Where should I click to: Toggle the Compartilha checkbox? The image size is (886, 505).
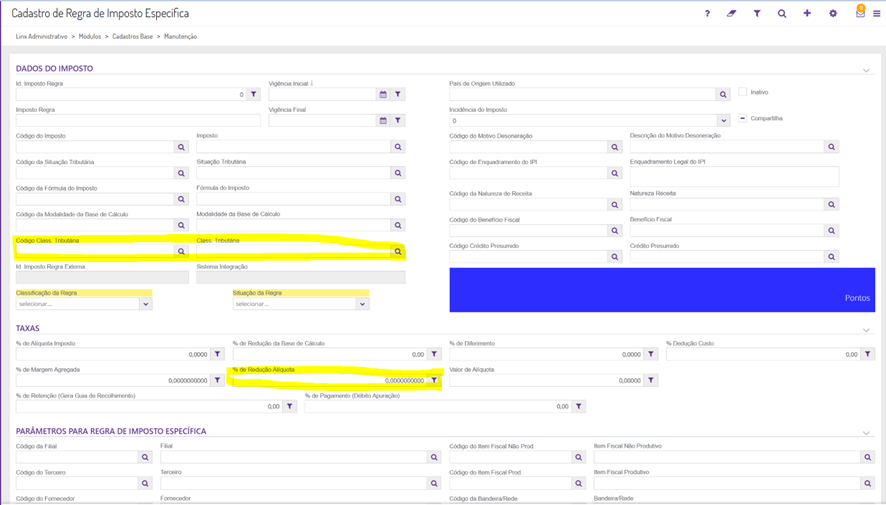tap(743, 118)
